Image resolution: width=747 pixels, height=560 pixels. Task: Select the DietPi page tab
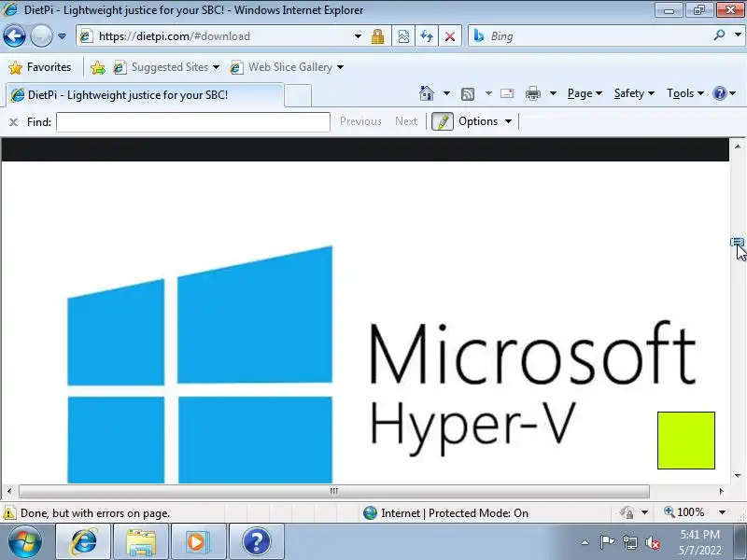point(145,95)
